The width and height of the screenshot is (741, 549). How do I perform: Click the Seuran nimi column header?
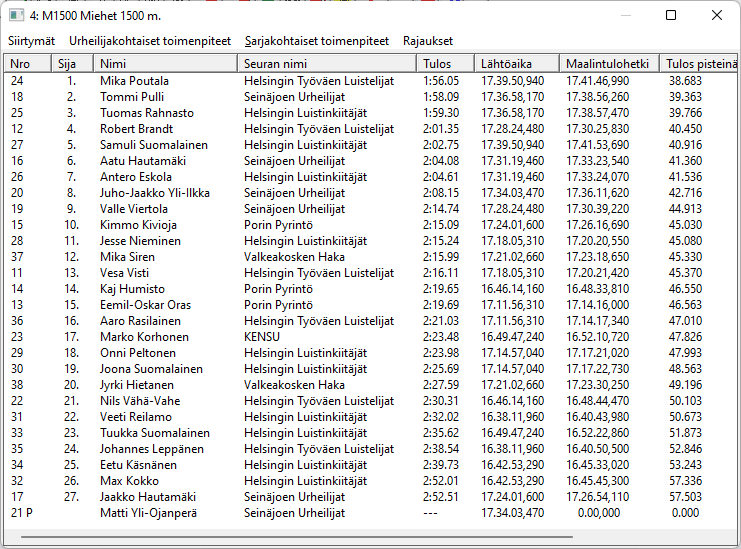pyautogui.click(x=326, y=64)
